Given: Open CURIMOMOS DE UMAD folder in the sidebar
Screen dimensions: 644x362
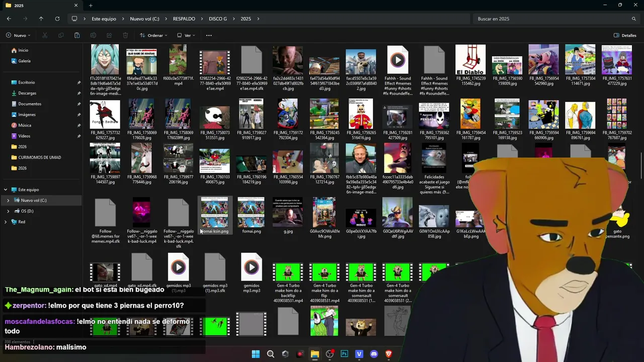Looking at the screenshot, I should point(39,157).
